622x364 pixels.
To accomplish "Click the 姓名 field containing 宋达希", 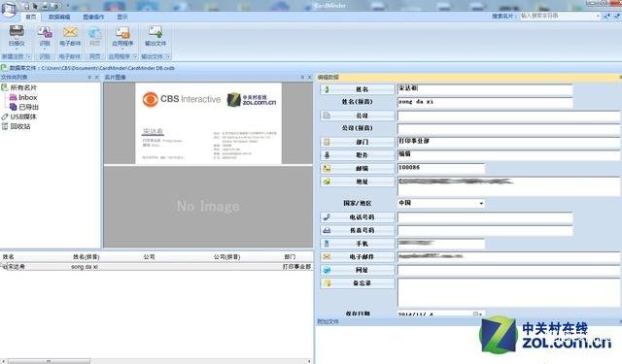I will (x=485, y=89).
